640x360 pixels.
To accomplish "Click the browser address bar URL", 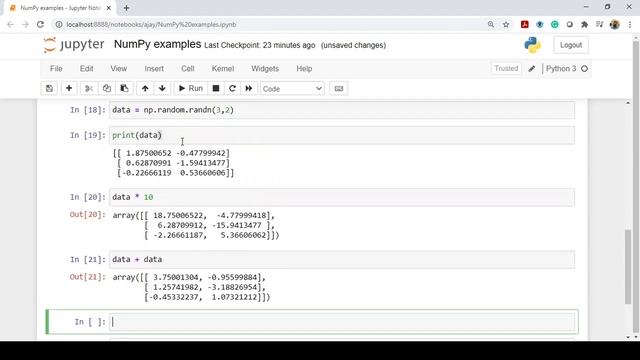I will [x=151, y=24].
